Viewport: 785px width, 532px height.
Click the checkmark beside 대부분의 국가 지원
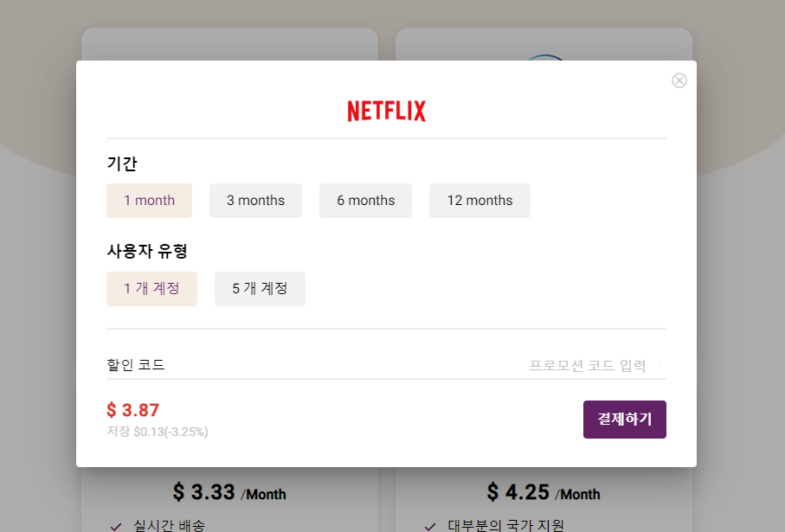(429, 527)
